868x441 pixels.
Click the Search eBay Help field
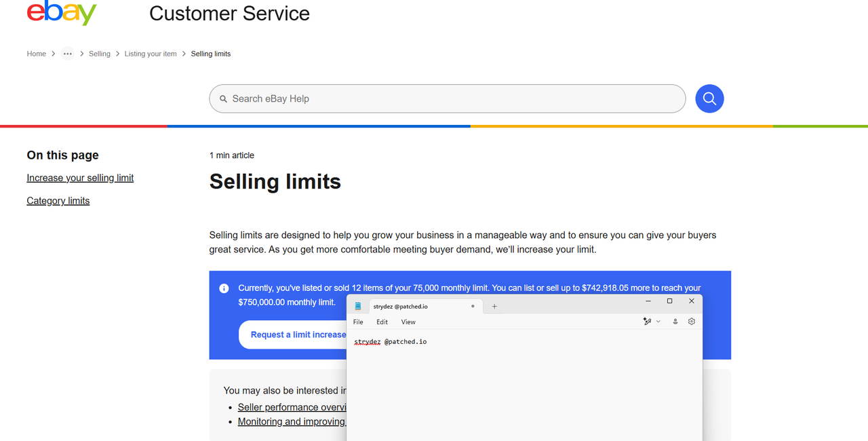pyautogui.click(x=448, y=98)
